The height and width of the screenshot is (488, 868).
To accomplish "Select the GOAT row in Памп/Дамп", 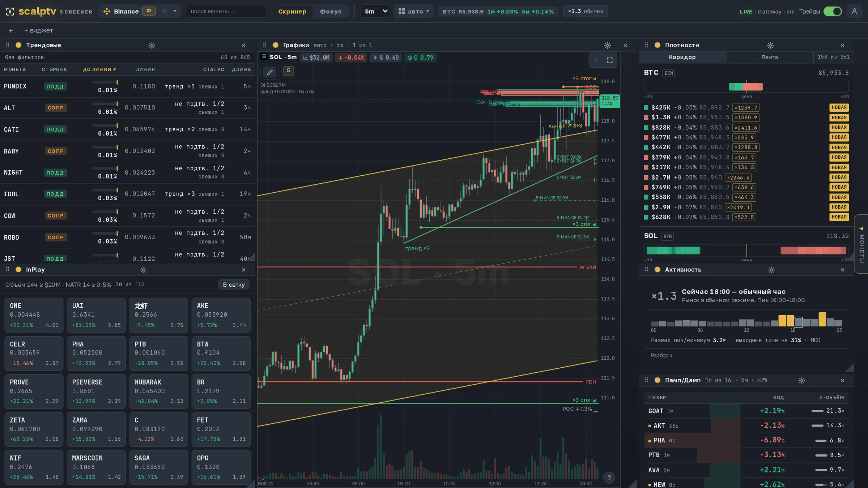I will coord(746,411).
